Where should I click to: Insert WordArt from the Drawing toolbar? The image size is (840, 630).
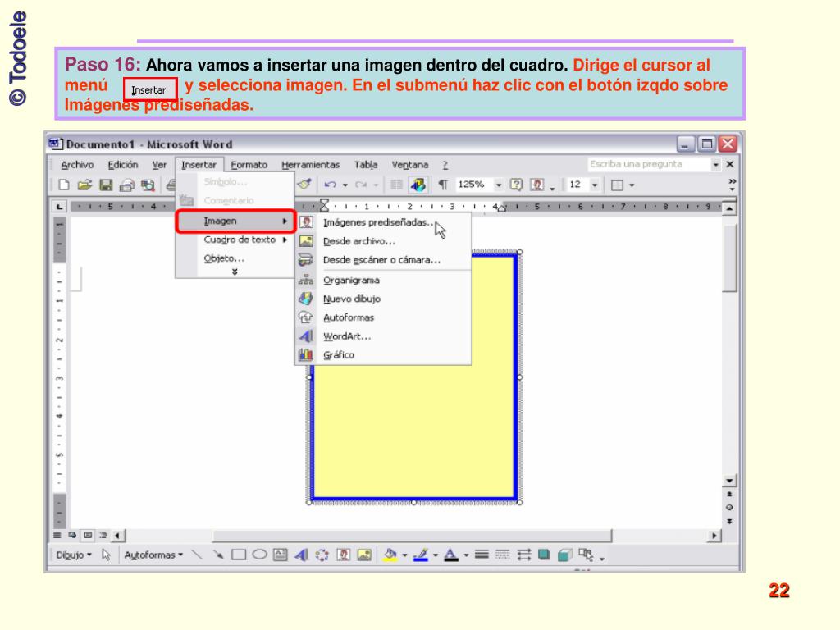301,555
